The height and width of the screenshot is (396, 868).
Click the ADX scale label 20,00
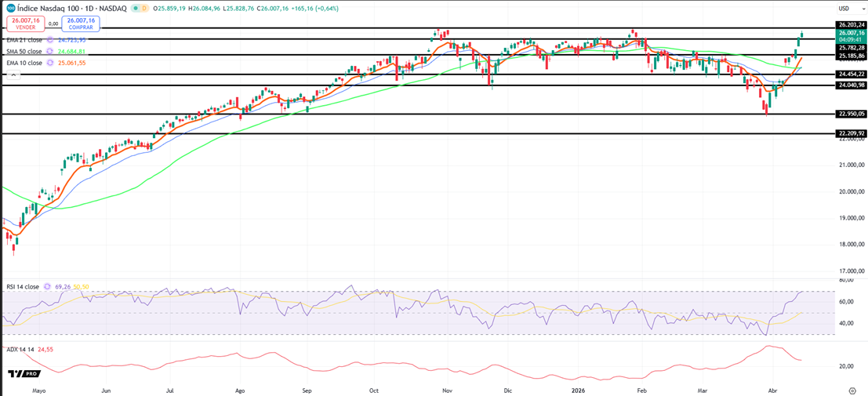848,366
